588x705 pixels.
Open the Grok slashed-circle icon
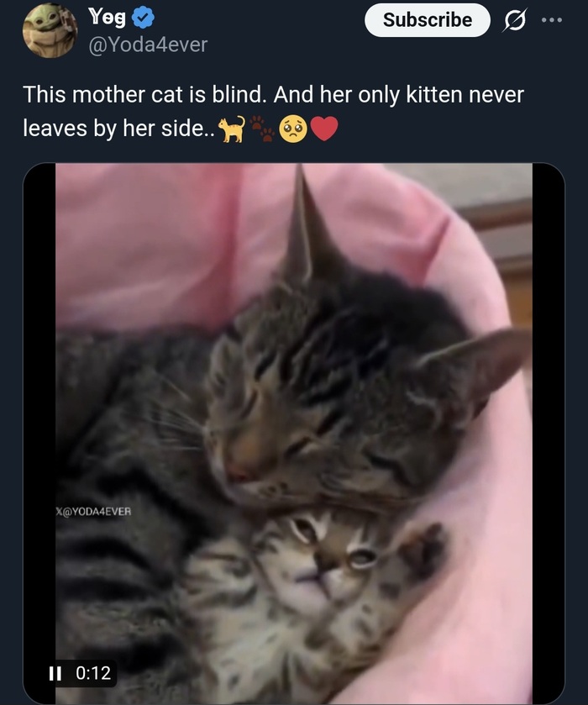pos(515,20)
